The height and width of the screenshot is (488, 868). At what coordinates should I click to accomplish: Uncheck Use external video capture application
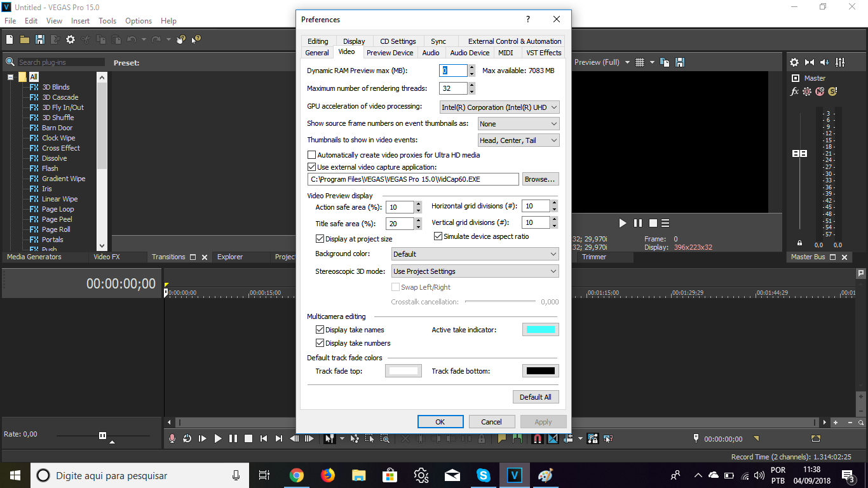point(311,167)
